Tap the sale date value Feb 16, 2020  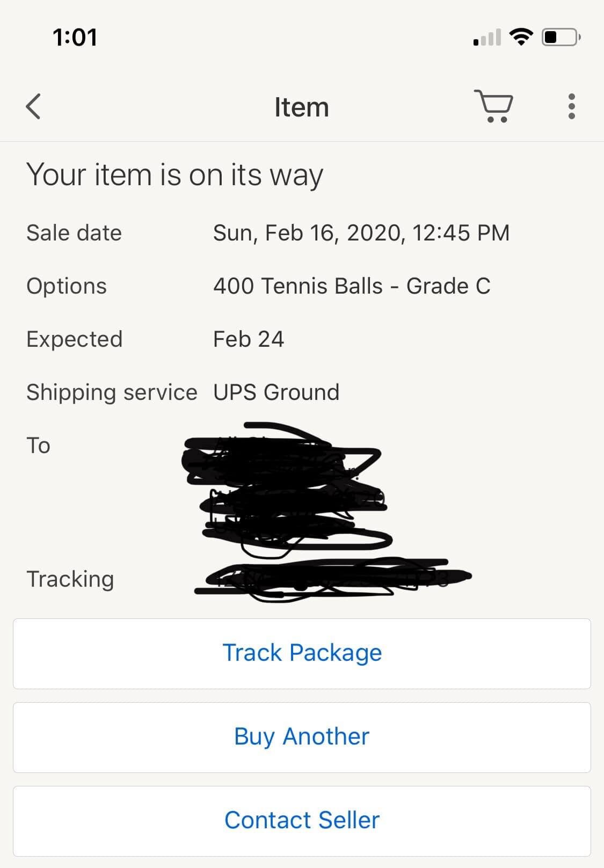[x=361, y=233]
